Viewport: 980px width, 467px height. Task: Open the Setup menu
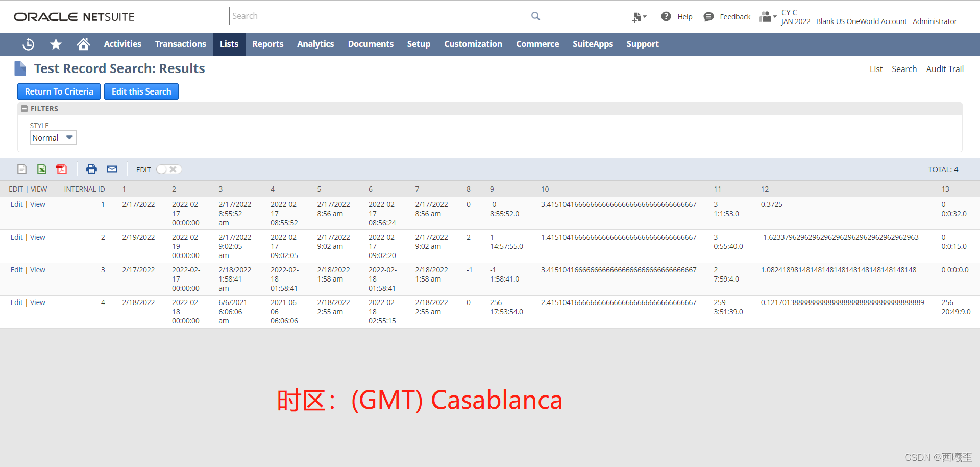coord(419,44)
